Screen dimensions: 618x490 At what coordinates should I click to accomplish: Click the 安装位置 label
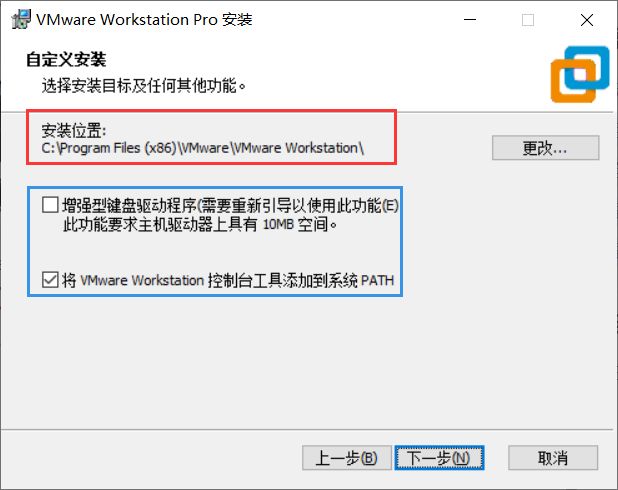pos(74,130)
